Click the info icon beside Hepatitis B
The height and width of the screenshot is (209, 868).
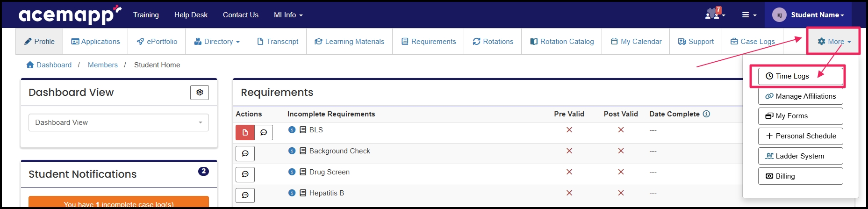292,193
